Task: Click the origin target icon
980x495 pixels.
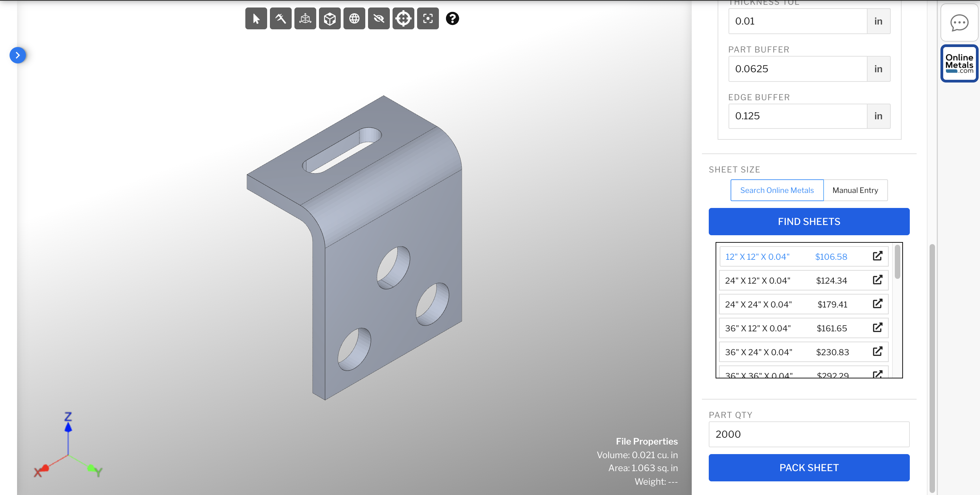Action: (x=403, y=18)
